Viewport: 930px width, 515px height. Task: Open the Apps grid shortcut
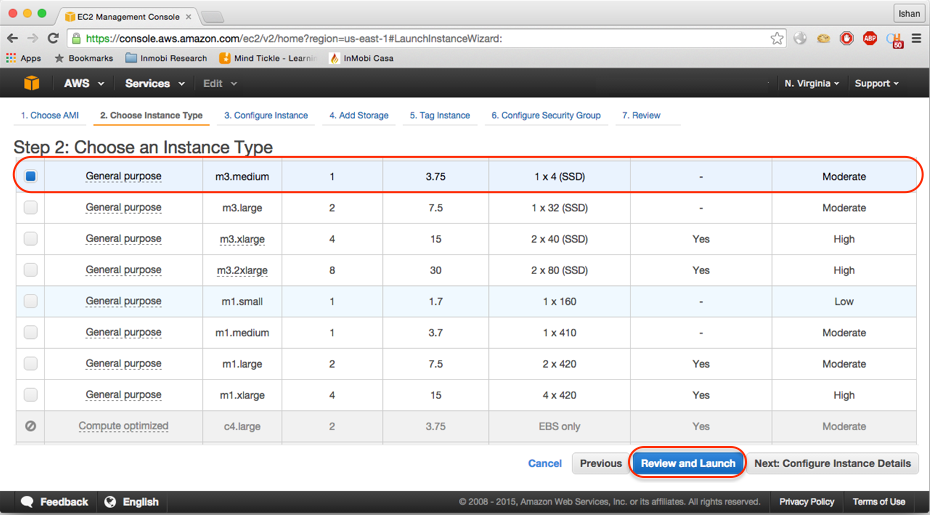point(24,58)
